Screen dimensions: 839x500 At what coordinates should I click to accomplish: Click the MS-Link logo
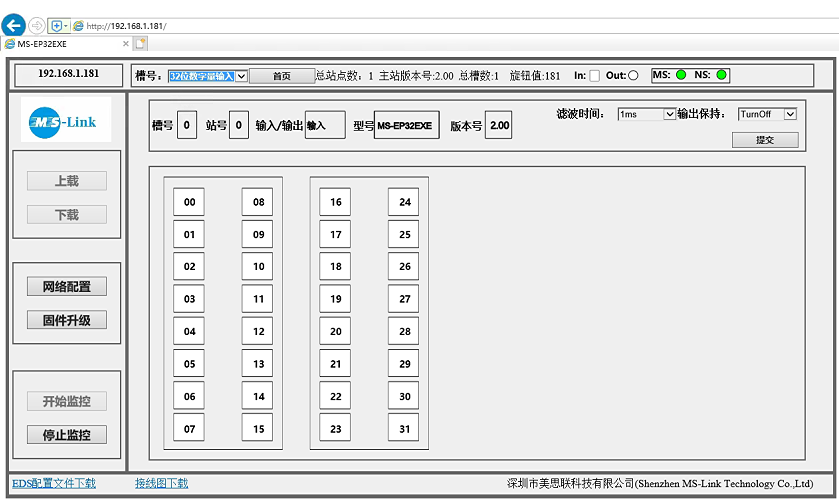point(66,121)
